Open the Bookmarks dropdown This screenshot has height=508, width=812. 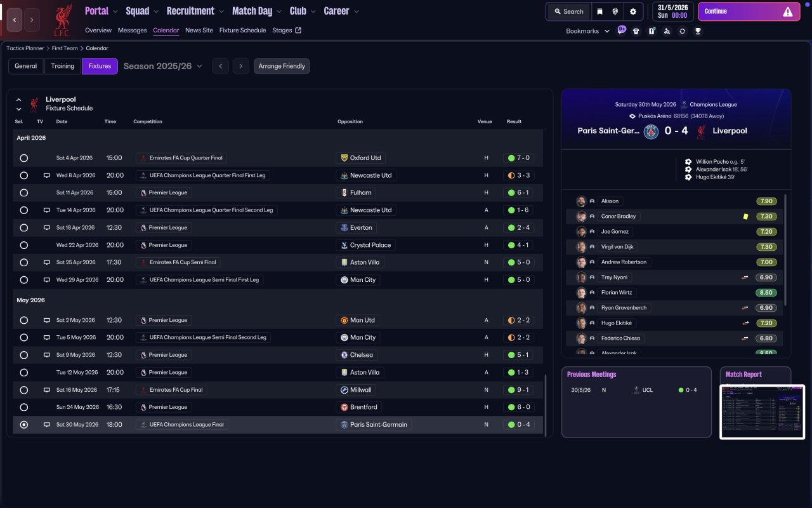pyautogui.click(x=587, y=31)
